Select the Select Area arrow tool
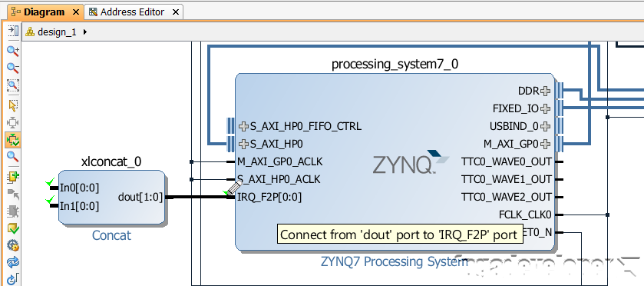 [13, 105]
